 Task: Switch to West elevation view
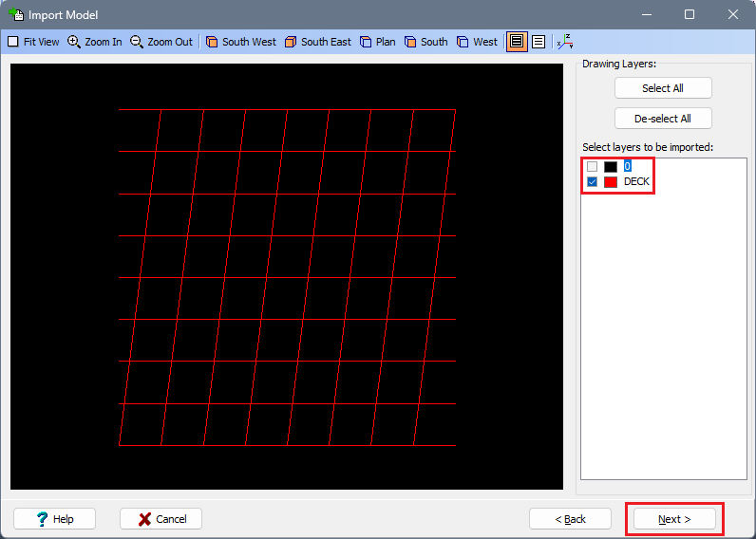click(x=477, y=42)
